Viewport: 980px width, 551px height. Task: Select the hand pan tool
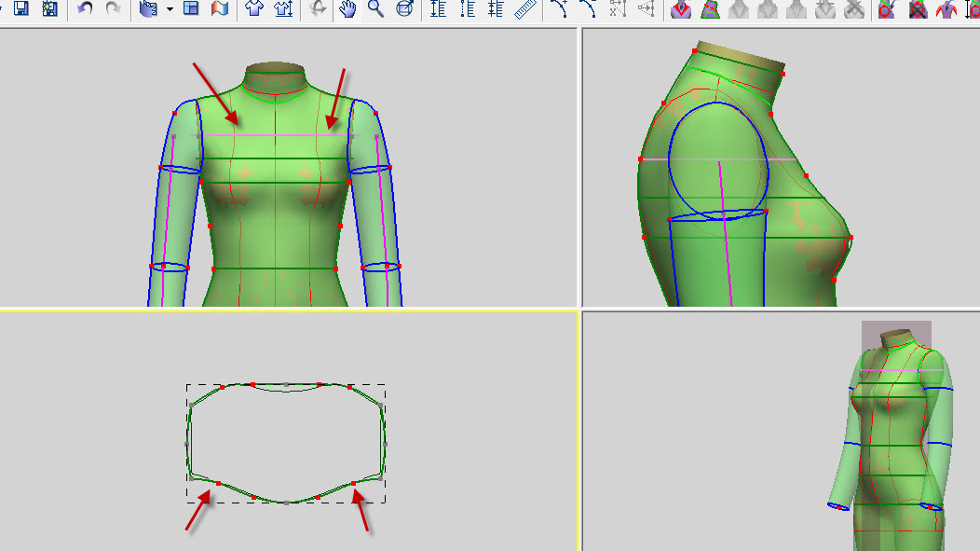(x=347, y=8)
